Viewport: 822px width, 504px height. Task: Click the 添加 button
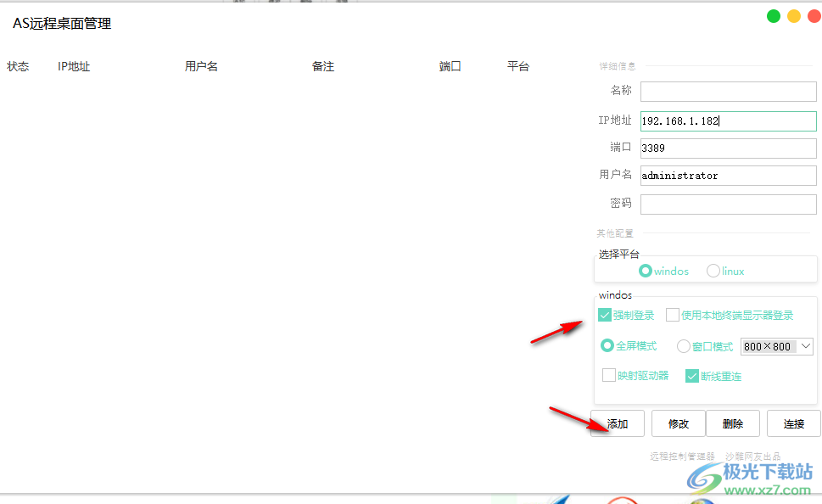[618, 423]
